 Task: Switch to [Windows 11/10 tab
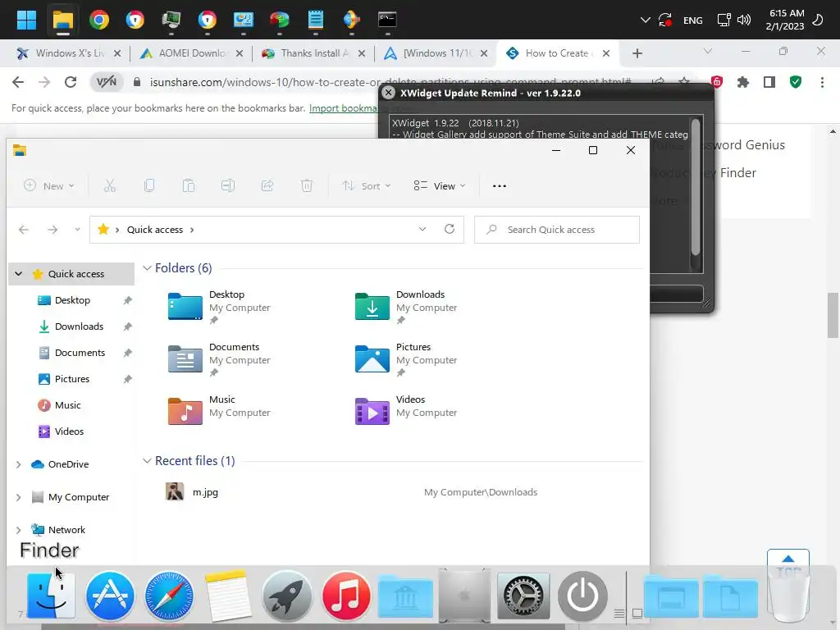436,53
